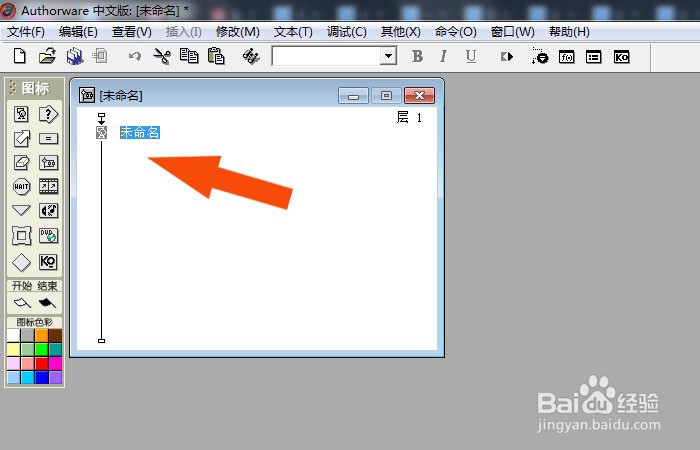This screenshot has width=700, height=450.
Task: Select the Sound icon in the palette
Action: 48,210
